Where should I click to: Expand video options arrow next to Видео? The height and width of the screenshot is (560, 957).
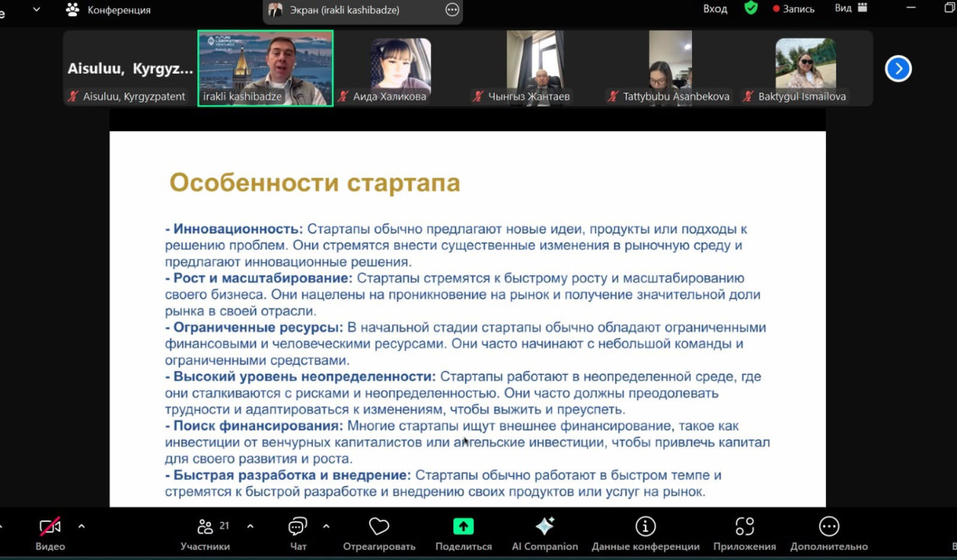point(82,526)
